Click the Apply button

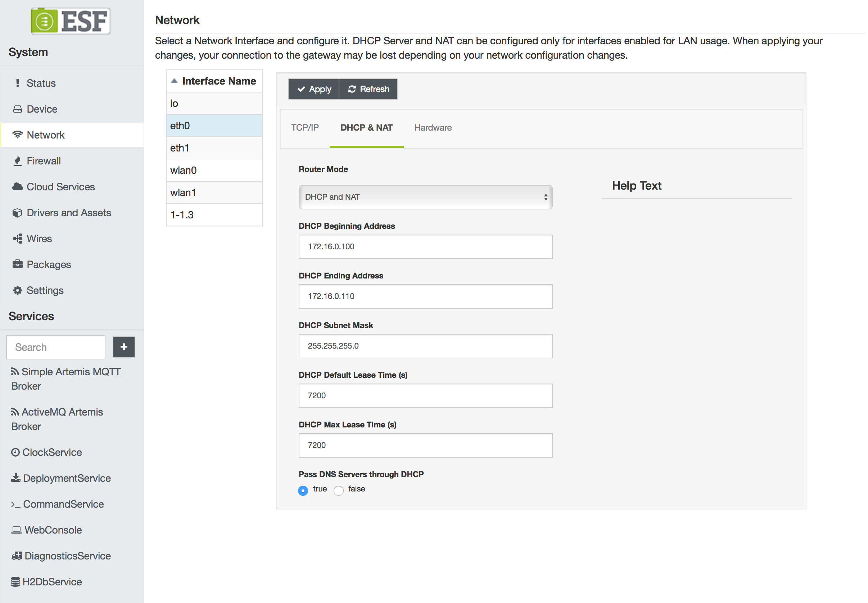click(x=314, y=89)
